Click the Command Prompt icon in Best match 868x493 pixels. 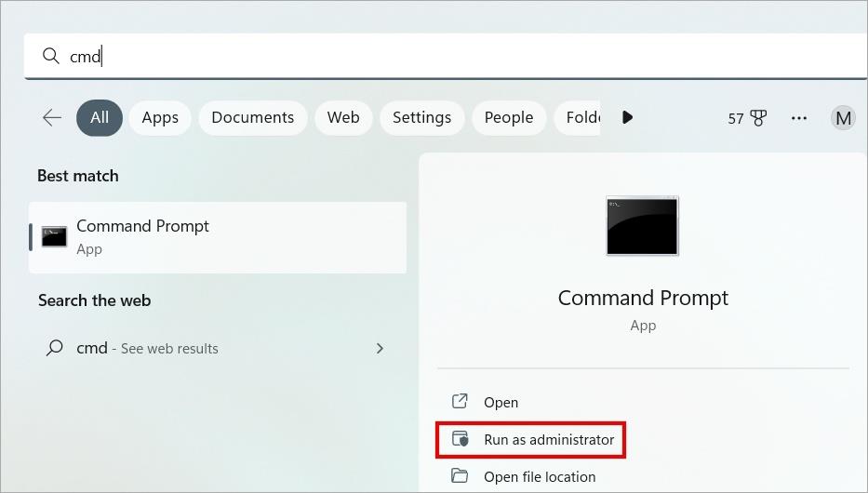[x=54, y=237]
